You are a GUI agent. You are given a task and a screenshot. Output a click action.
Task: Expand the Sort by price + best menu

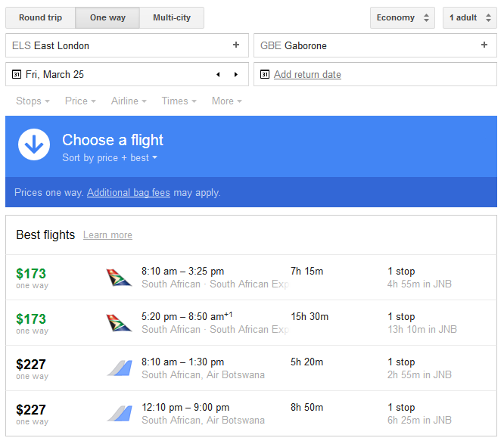click(110, 157)
